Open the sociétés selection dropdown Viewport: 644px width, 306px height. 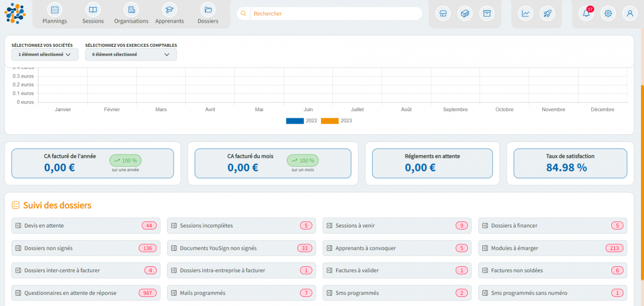[44, 54]
